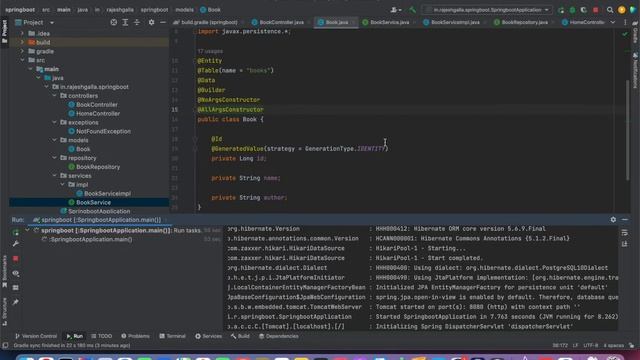Click Collapse All in Project panel
This screenshot has height=360, width=640.
(x=137, y=22)
